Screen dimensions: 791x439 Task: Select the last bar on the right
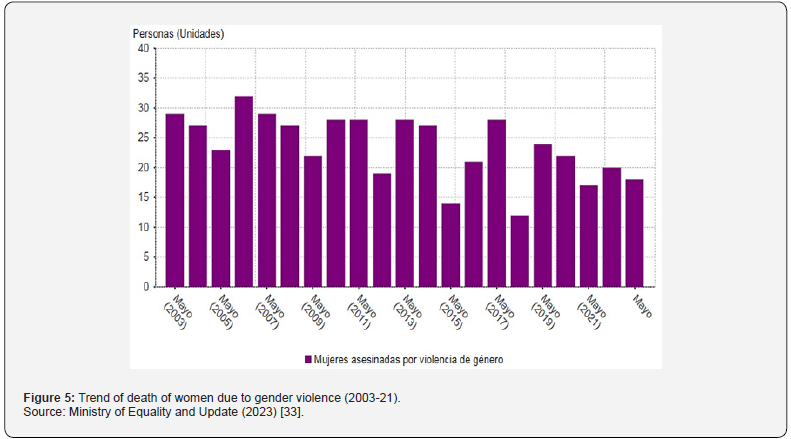pos(634,233)
